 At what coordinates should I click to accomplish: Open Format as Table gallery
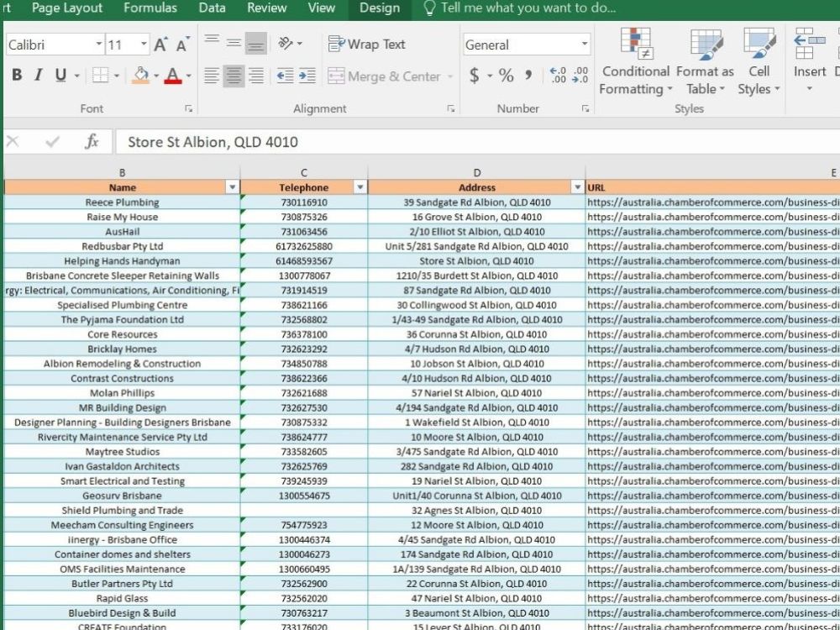pyautogui.click(x=705, y=61)
